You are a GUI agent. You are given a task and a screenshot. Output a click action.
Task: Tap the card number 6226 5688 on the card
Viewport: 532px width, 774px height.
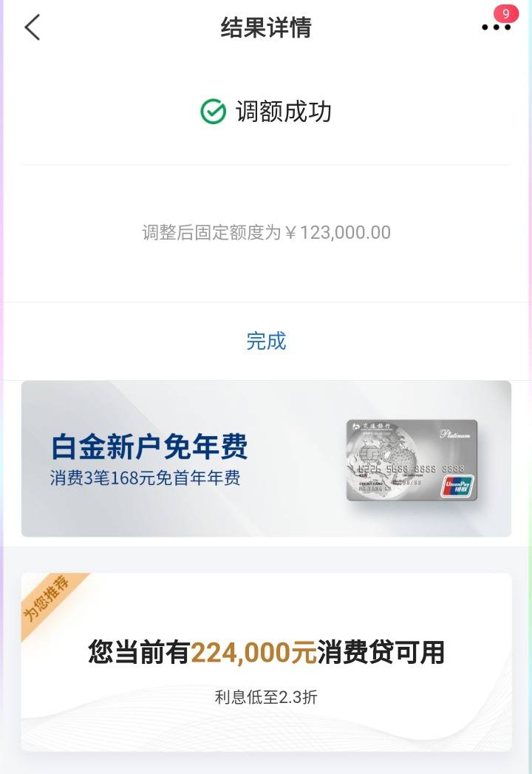(383, 469)
